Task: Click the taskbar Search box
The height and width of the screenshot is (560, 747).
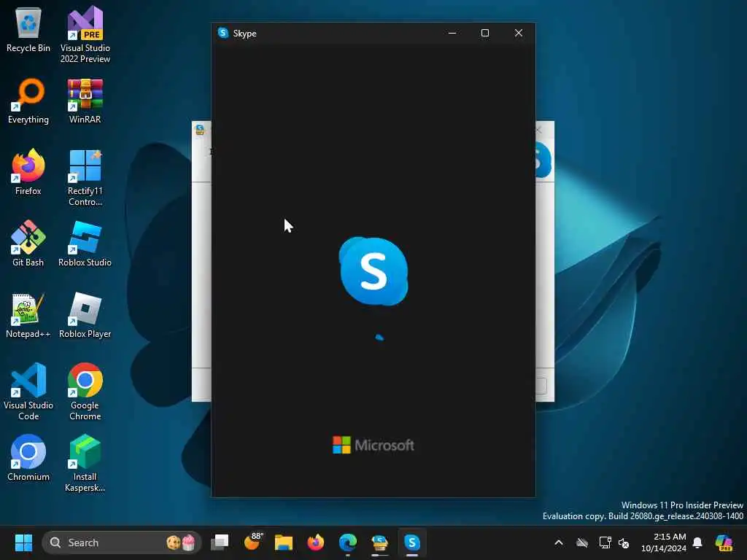Action: (122, 542)
